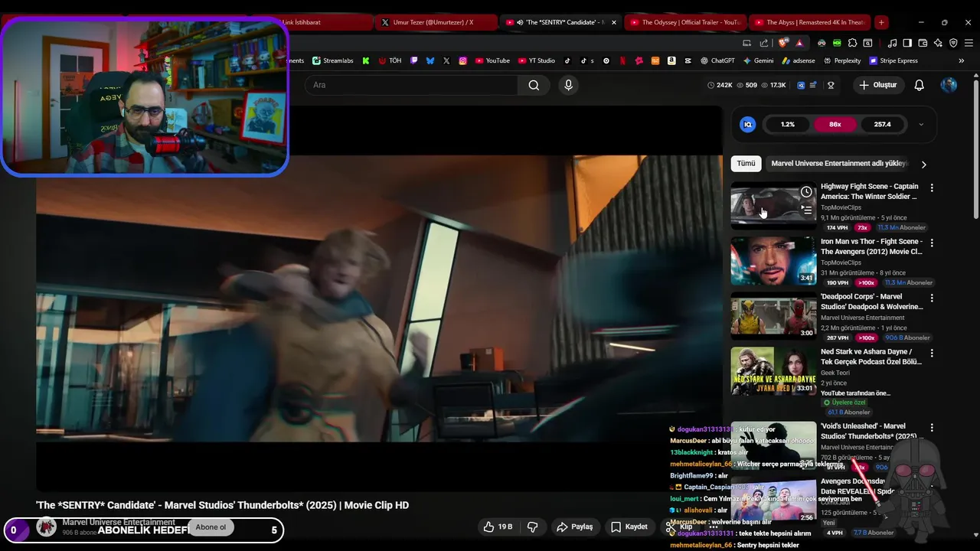Open the Brave Wallet icon
This screenshot has height=551, width=980.
923,43
